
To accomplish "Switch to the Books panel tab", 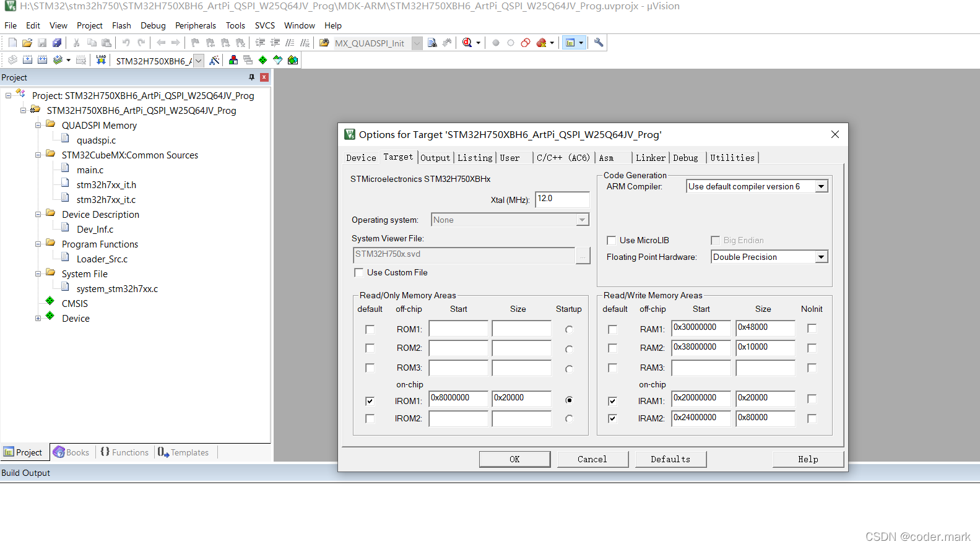I will [72, 452].
